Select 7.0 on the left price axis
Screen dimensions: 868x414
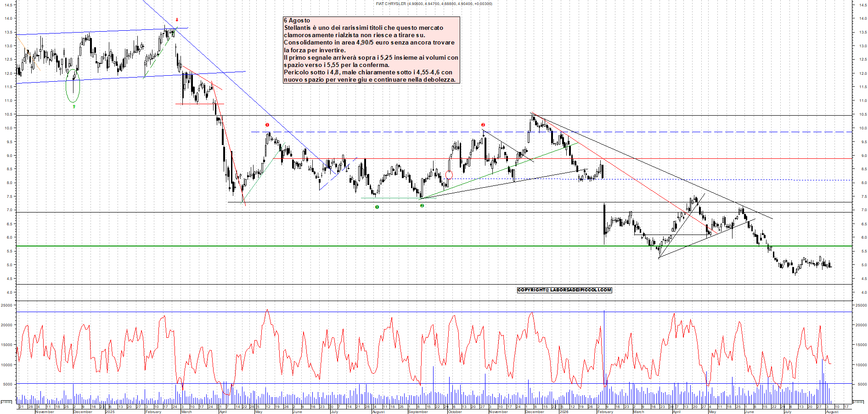coord(9,210)
